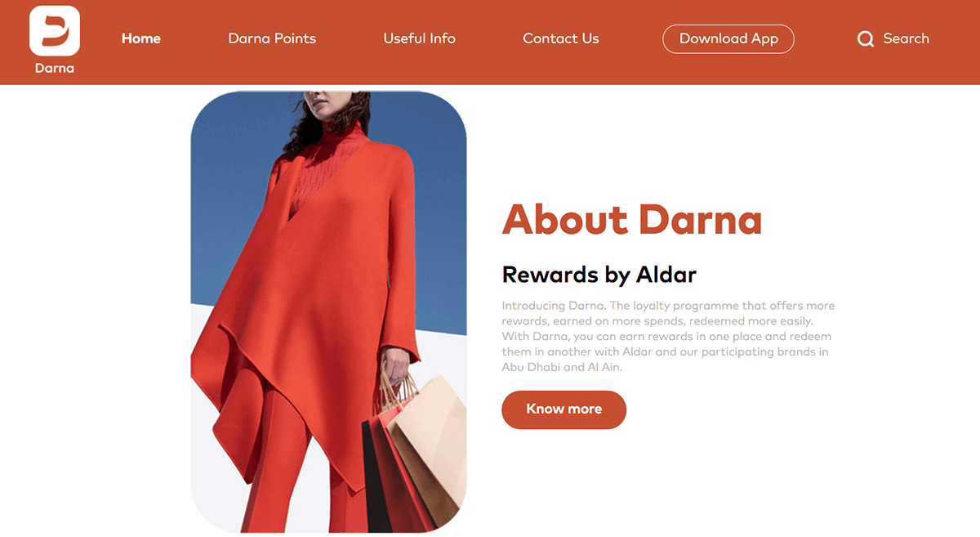Click the Download App button
The height and width of the screenshot is (537, 980).
728,38
